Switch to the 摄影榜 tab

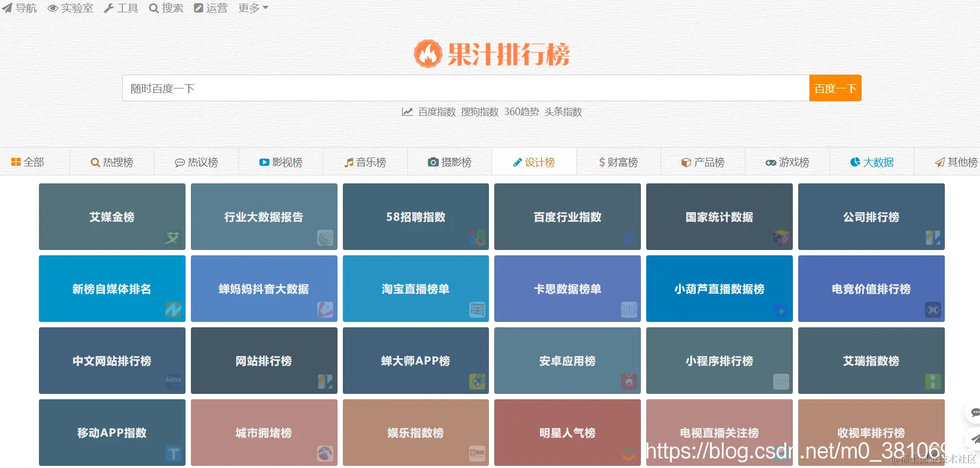tap(450, 162)
